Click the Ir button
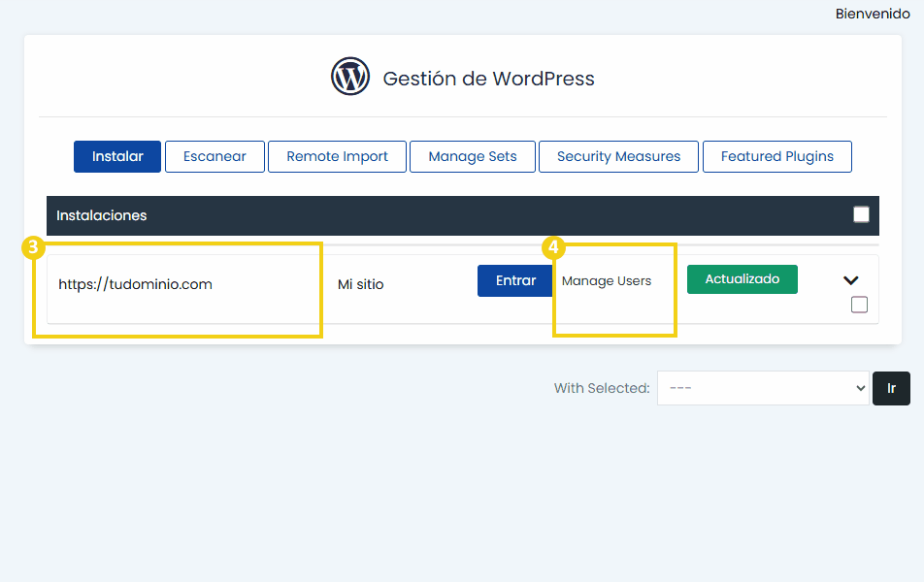 click(891, 388)
